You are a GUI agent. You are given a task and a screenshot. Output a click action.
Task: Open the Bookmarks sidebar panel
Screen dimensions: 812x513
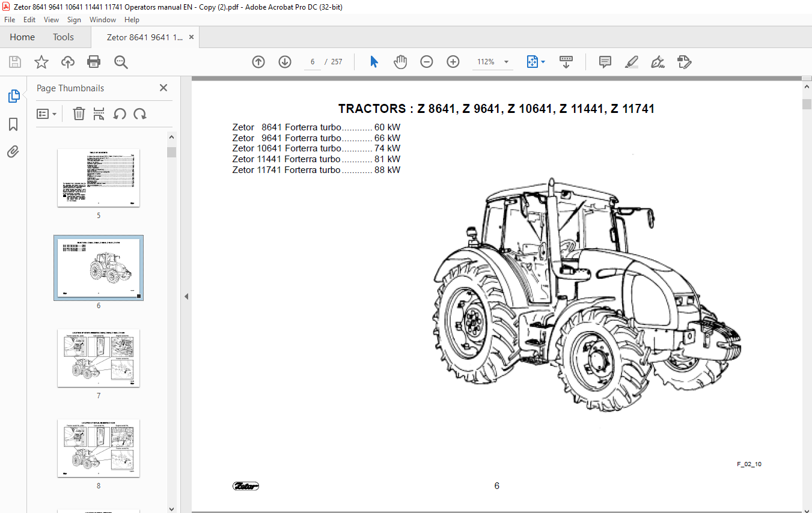(13, 124)
